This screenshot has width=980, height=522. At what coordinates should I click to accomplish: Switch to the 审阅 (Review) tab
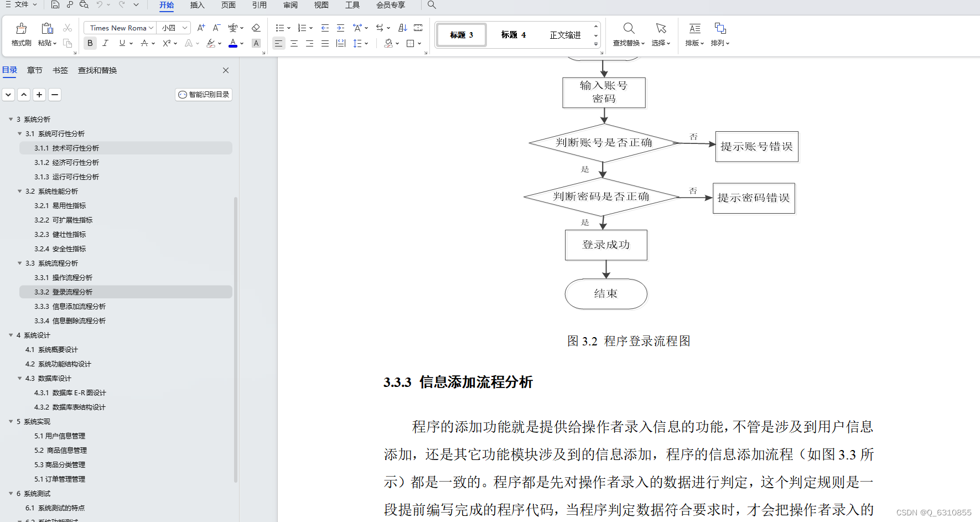click(291, 5)
